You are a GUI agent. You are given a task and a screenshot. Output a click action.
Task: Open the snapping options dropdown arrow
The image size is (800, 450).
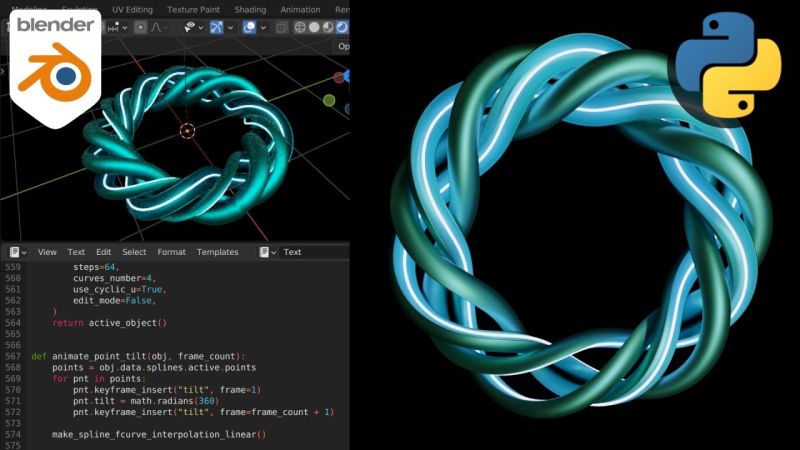click(125, 28)
